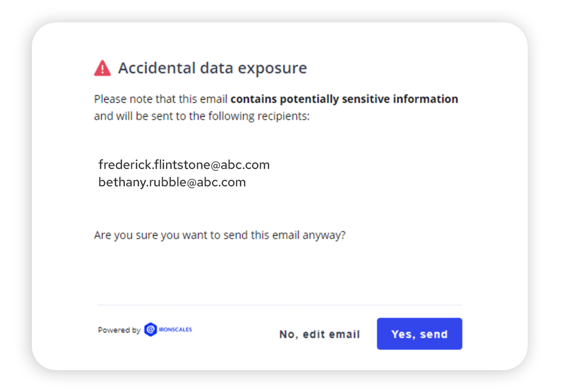561x392 pixels.
Task: Click the Powered by label
Action: click(119, 330)
